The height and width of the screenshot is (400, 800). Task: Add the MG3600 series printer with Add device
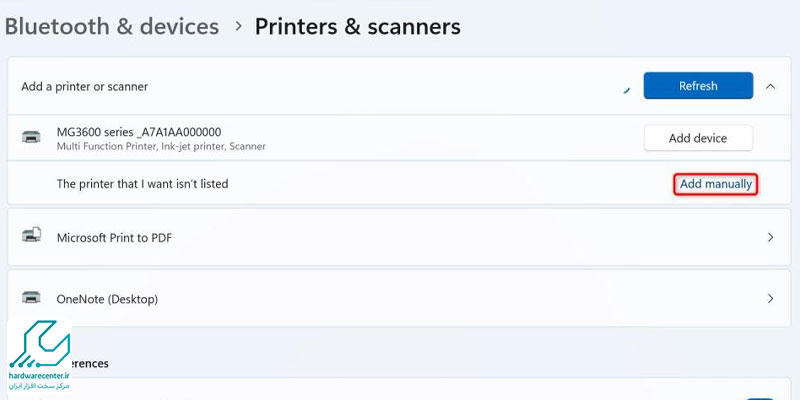(698, 138)
